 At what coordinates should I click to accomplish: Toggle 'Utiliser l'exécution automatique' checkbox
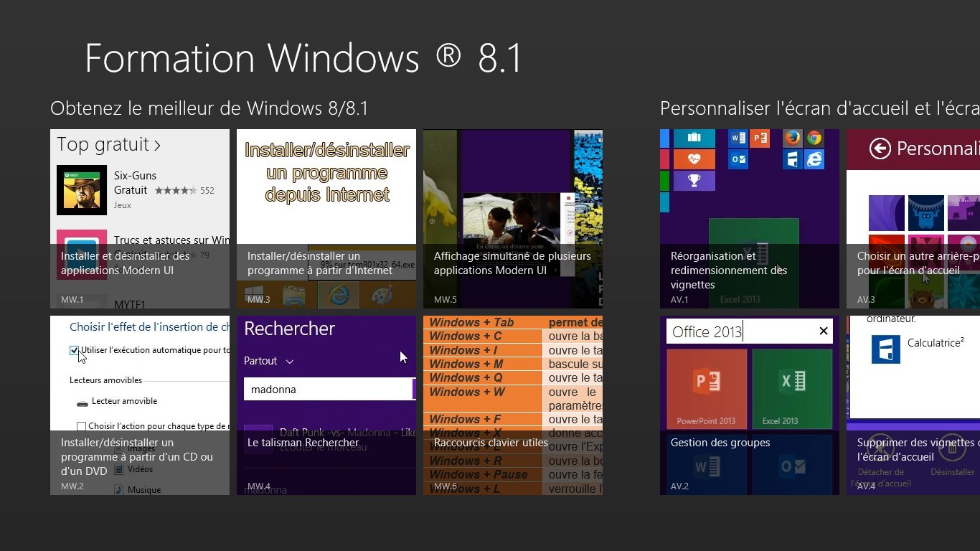pos(74,350)
